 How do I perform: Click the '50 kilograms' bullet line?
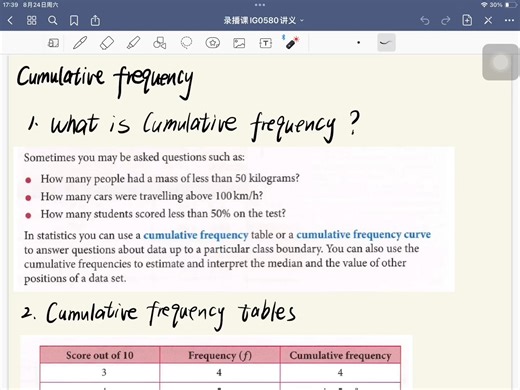(x=170, y=178)
